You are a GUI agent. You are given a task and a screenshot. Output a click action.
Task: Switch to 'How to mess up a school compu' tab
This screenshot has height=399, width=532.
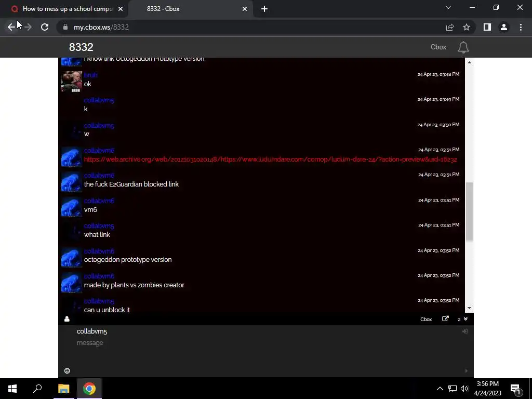click(x=64, y=9)
